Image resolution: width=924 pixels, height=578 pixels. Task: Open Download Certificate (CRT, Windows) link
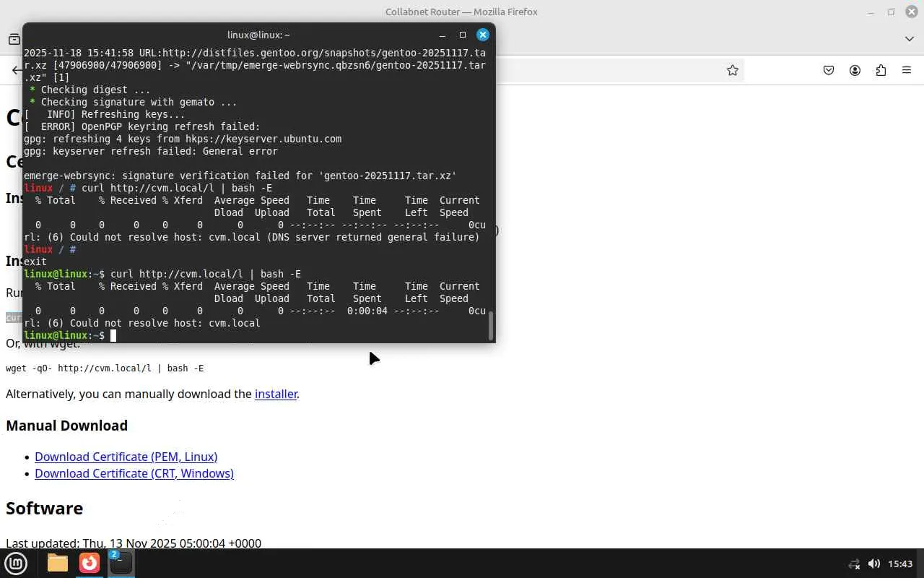(134, 473)
